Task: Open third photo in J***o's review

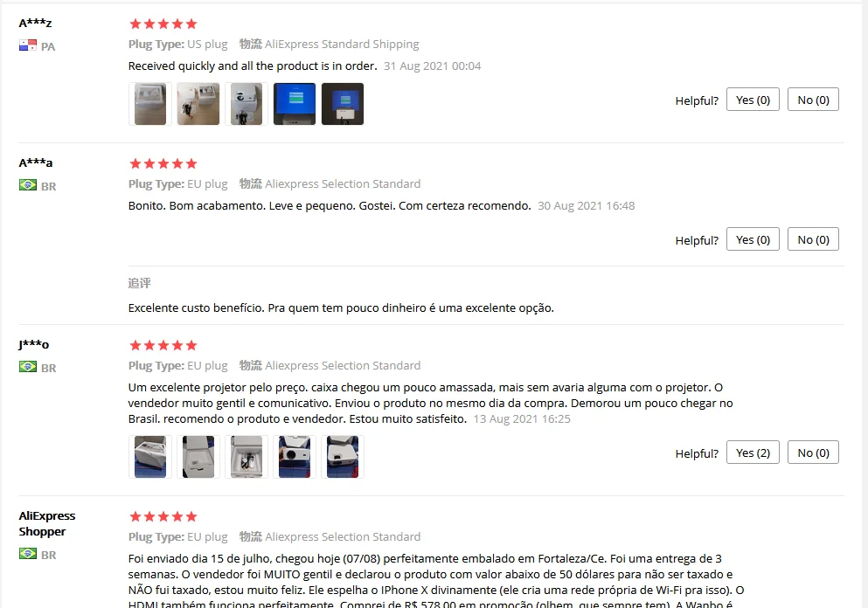Action: (x=247, y=457)
